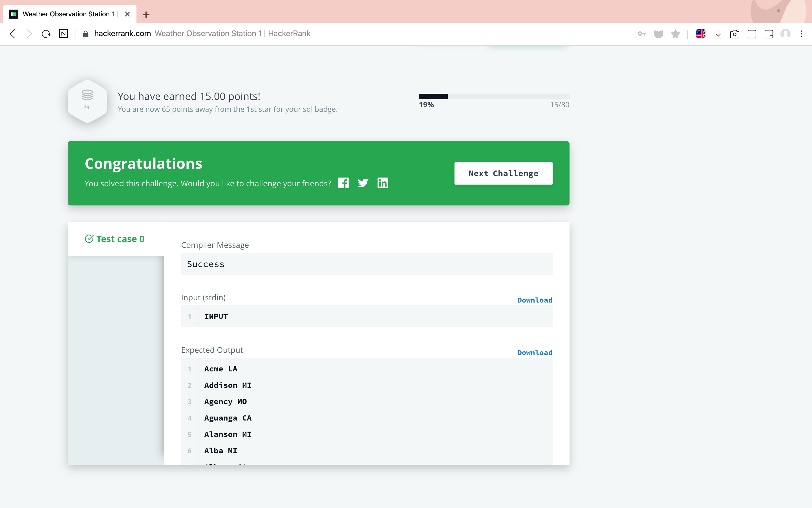
Task: Click the 'Expected Output' label
Action: coord(212,350)
